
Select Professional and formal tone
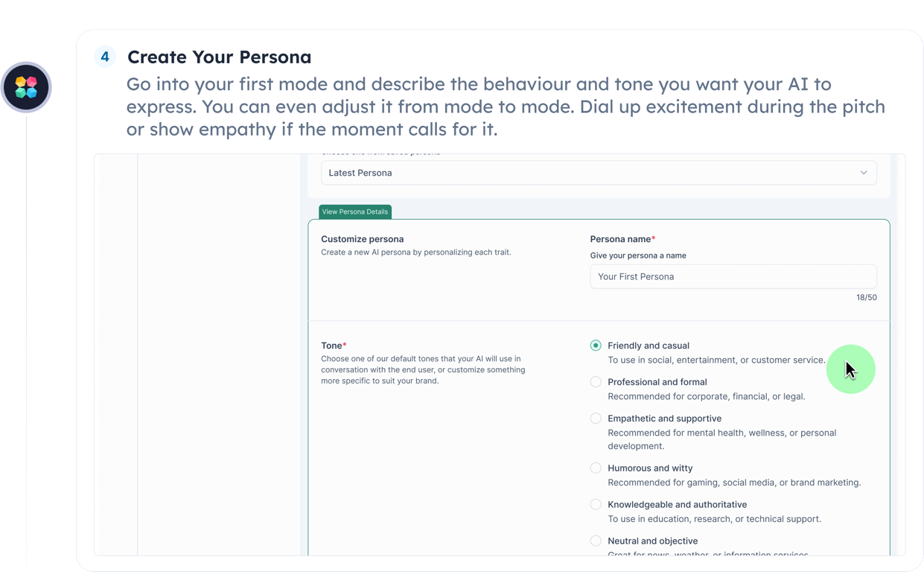(596, 382)
